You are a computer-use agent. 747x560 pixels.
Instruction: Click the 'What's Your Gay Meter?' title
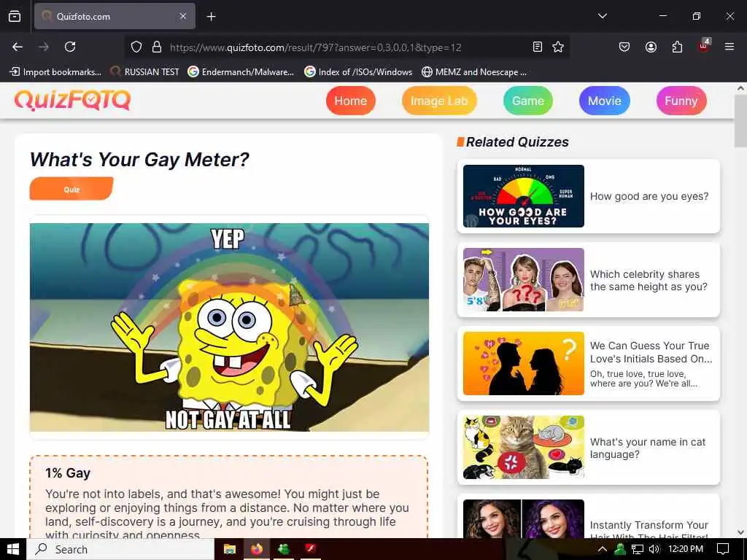(139, 160)
